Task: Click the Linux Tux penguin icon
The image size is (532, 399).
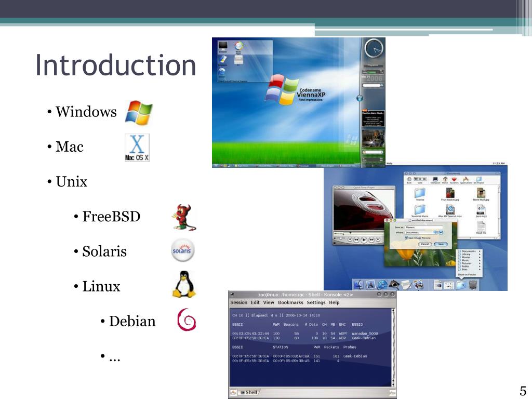Action: [184, 284]
